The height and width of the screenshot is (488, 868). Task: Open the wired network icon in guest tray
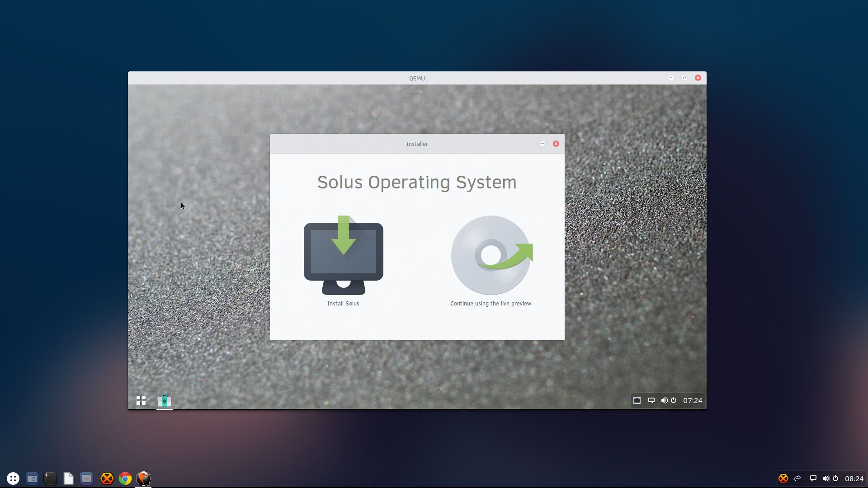pos(637,400)
